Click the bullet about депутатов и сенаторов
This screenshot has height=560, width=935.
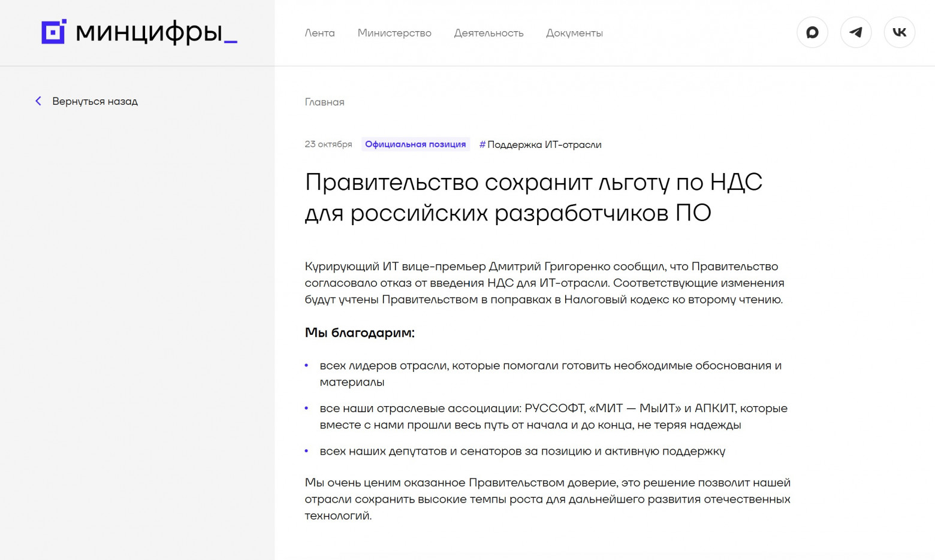click(522, 451)
